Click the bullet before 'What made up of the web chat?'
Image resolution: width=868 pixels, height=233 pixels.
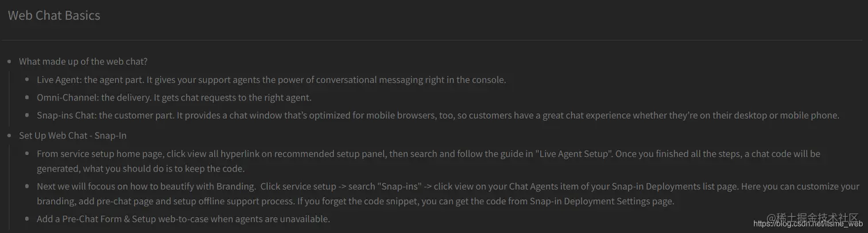pos(10,61)
